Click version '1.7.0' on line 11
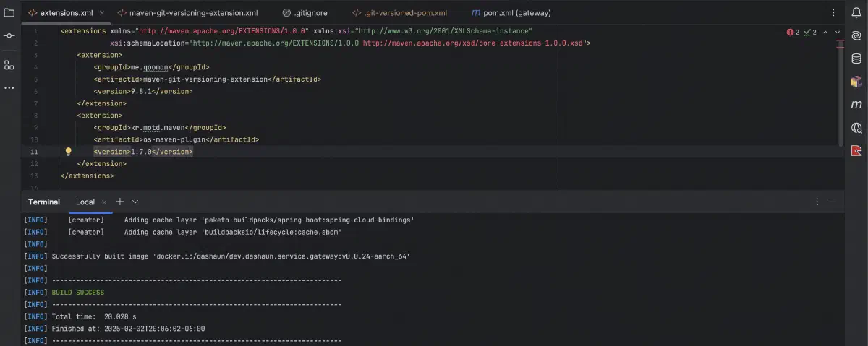The image size is (868, 346). pos(141,152)
